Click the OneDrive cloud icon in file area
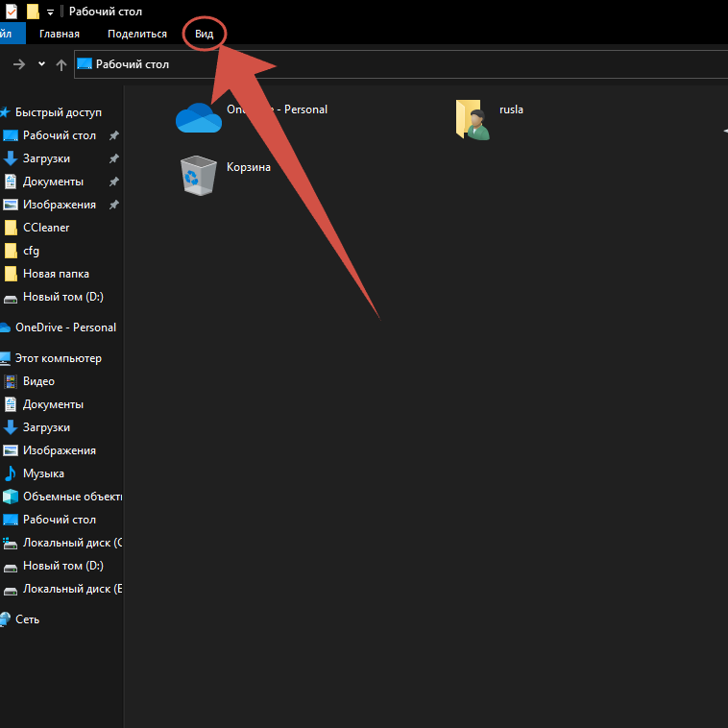728x728 pixels. point(198,117)
